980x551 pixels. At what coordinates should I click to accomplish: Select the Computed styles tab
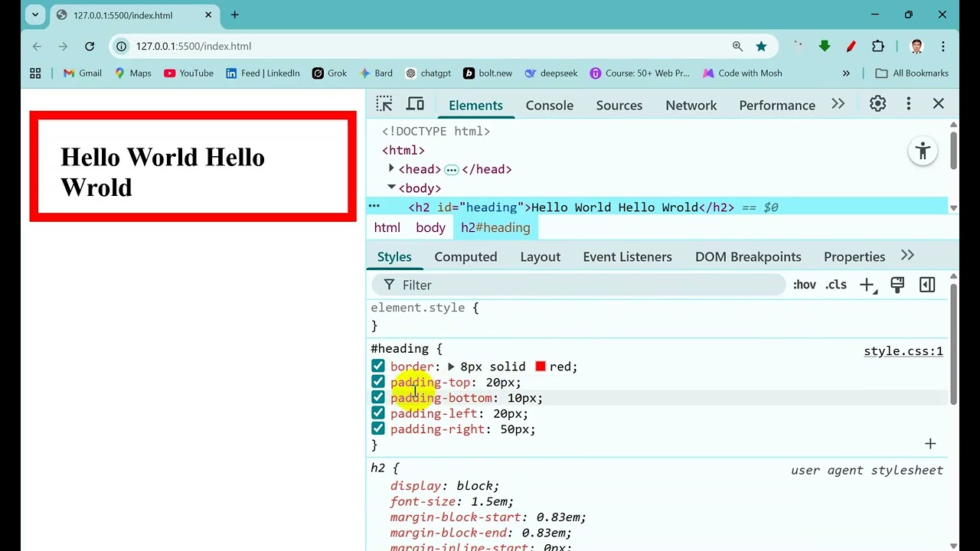click(x=465, y=257)
